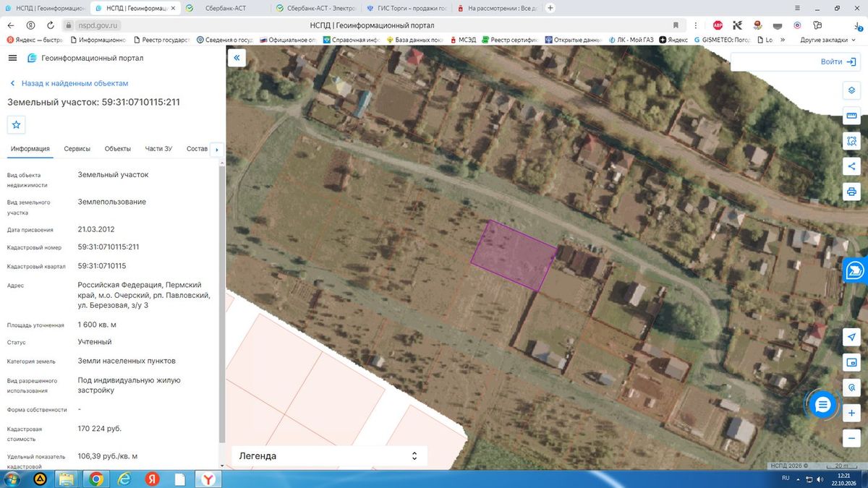Switch to the Информация tab
Image resolution: width=868 pixels, height=488 pixels.
pyautogui.click(x=30, y=149)
